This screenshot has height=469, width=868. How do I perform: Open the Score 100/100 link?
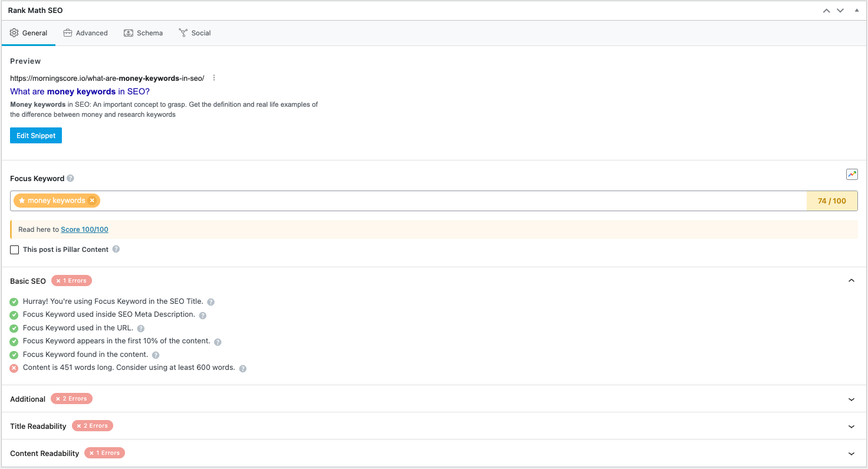tap(84, 229)
